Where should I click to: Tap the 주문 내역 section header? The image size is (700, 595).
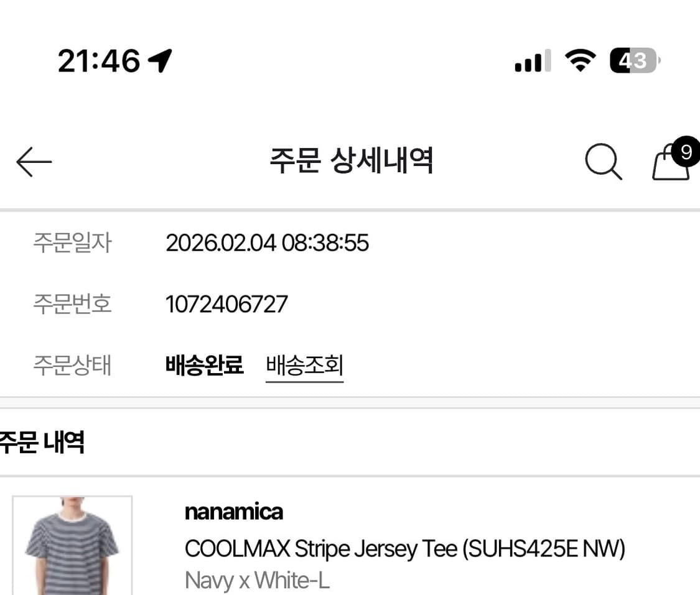44,442
